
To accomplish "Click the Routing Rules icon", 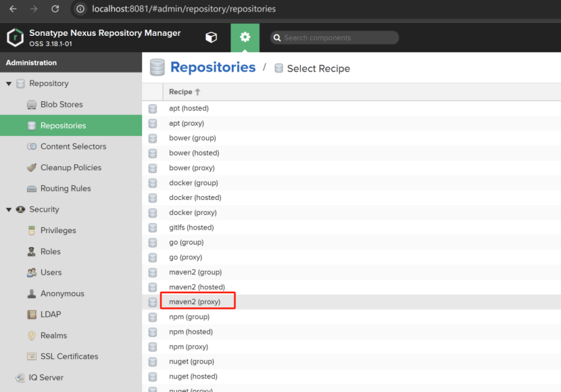I will pos(32,189).
